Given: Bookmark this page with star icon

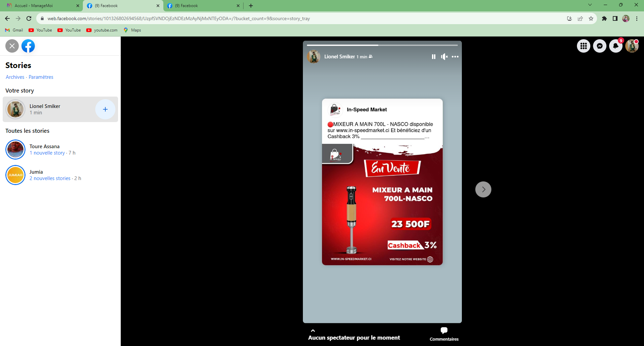Looking at the screenshot, I should point(591,18).
